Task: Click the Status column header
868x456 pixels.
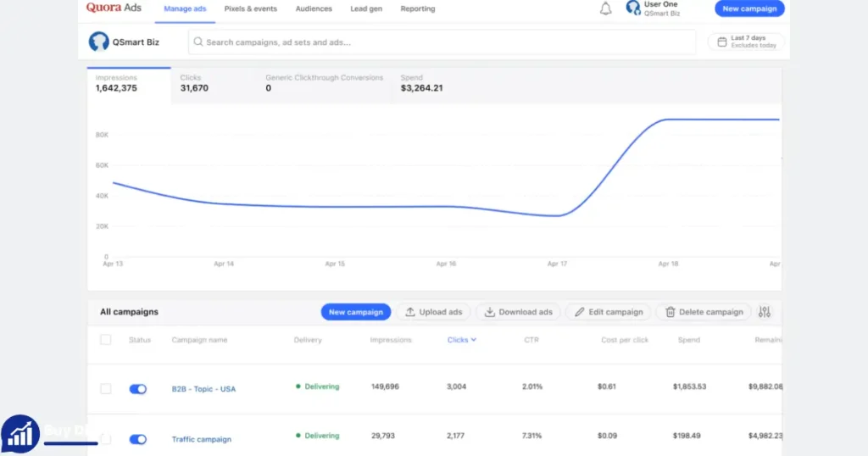Action: (x=140, y=340)
